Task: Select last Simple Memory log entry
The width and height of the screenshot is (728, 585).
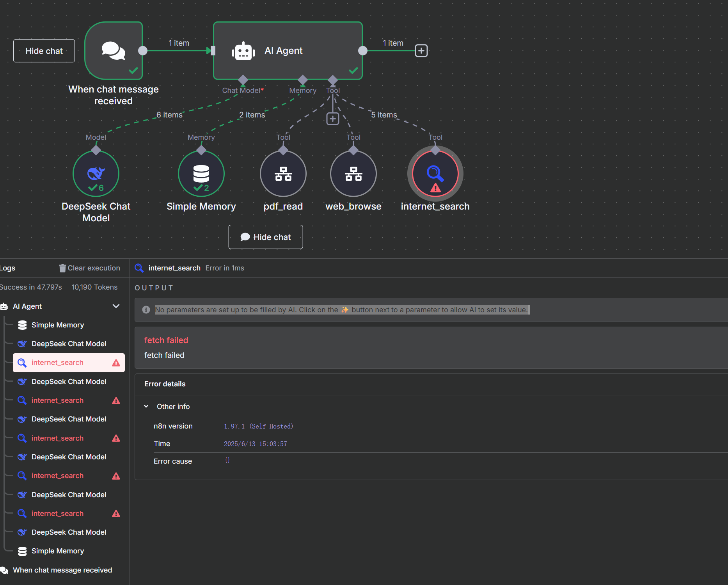Action: click(x=69, y=551)
